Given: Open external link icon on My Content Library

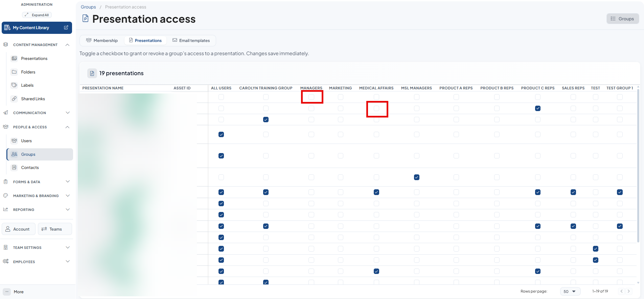Looking at the screenshot, I should click(66, 28).
